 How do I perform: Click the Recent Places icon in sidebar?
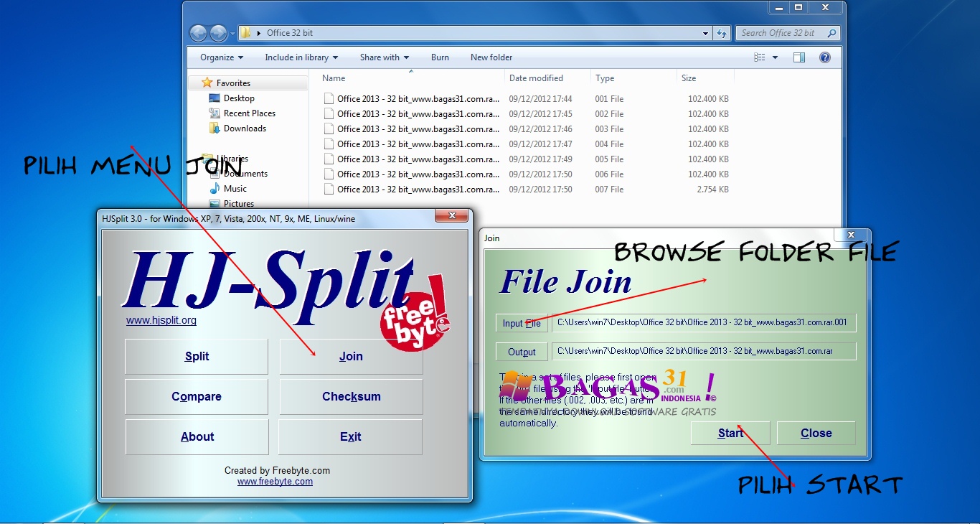pos(215,113)
